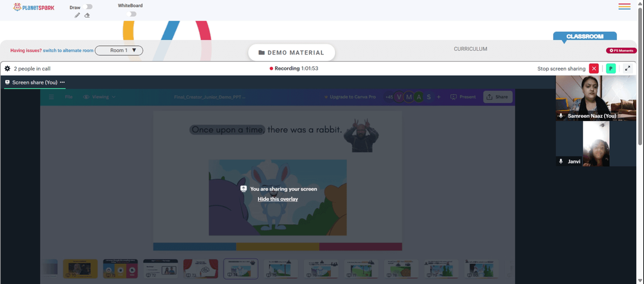Select slide thumbnail 75
The image size is (644, 284).
281,269
